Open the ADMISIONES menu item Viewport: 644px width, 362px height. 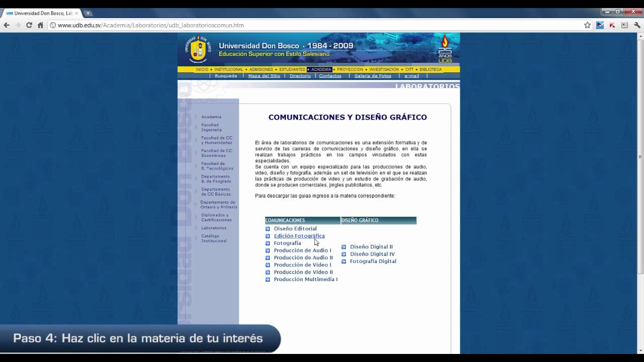tap(261, 69)
